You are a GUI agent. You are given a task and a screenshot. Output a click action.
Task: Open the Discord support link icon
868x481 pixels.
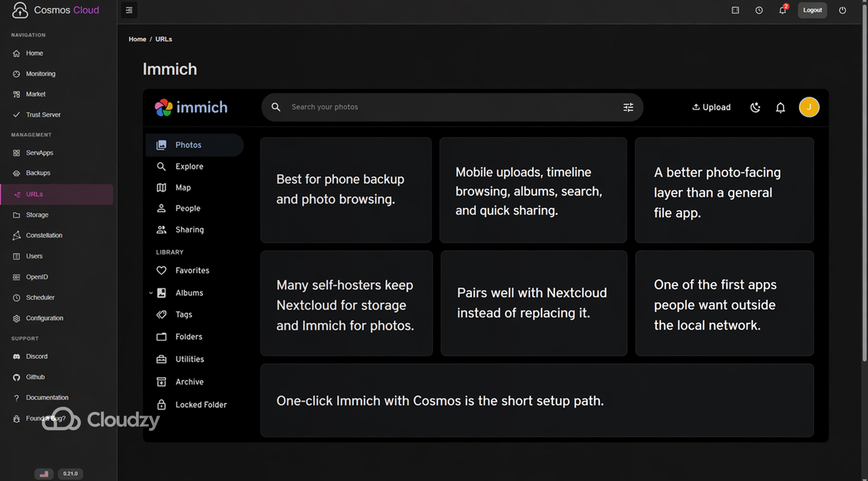pyautogui.click(x=17, y=356)
